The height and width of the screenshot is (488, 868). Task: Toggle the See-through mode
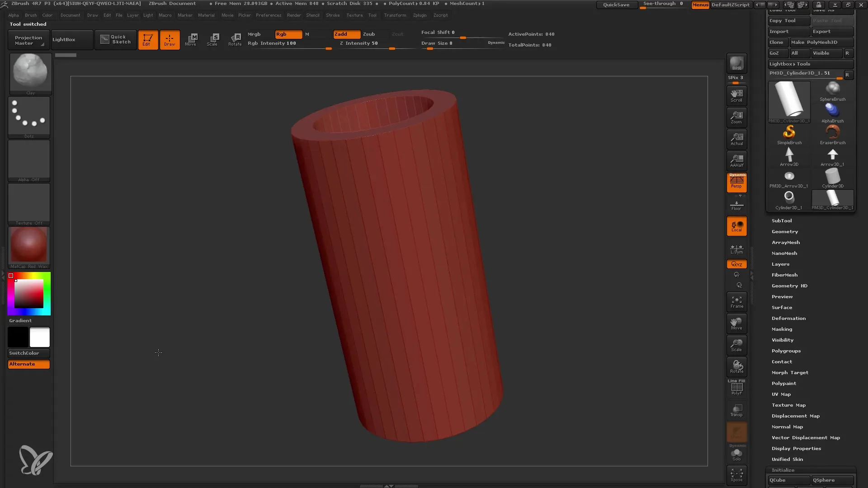point(664,5)
